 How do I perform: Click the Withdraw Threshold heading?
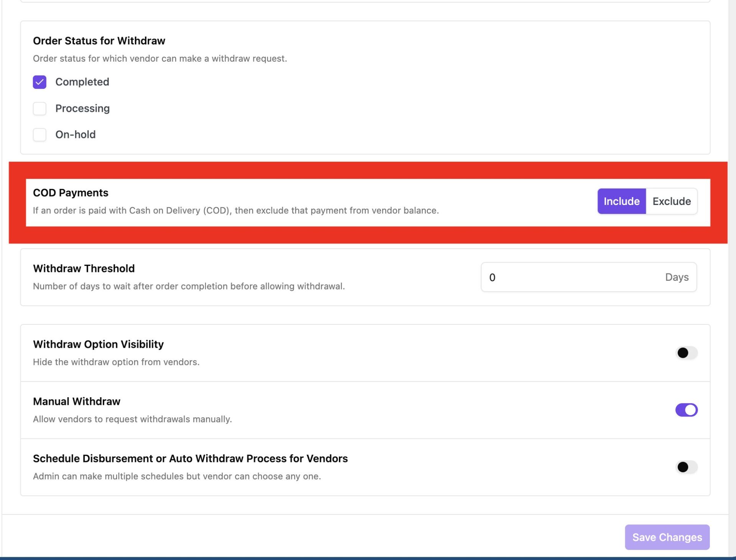point(84,269)
